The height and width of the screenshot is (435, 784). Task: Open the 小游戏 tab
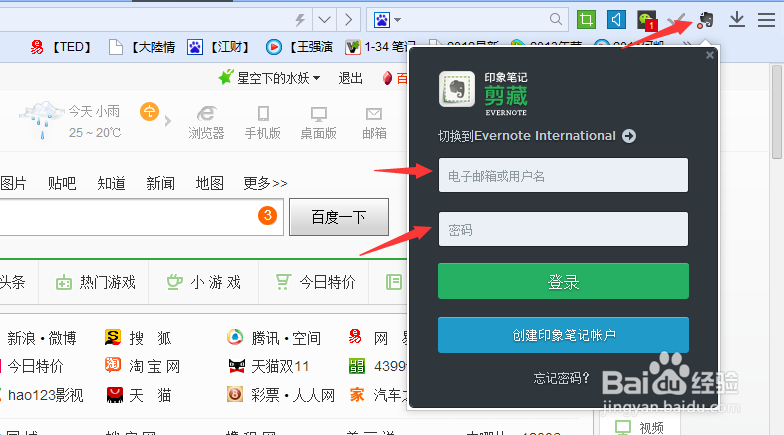(204, 282)
